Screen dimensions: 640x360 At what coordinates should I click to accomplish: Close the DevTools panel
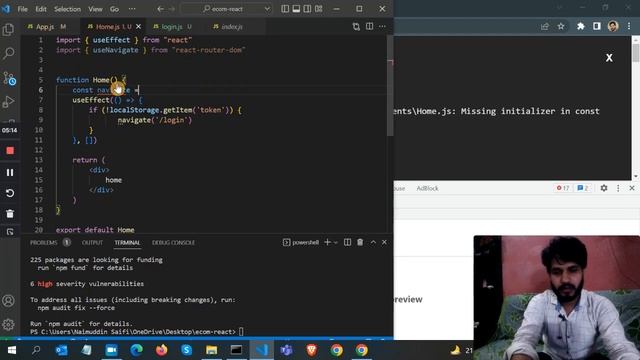[631, 188]
